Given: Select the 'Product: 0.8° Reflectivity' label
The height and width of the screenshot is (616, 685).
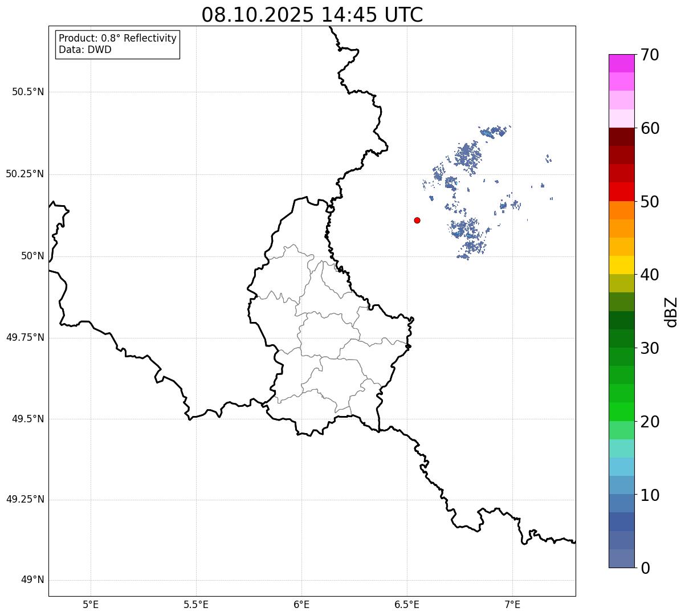Looking at the screenshot, I should [117, 38].
